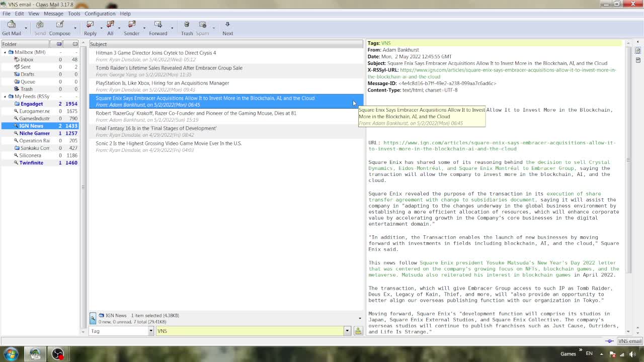Open the Forward dropdown arrow

tap(172, 28)
